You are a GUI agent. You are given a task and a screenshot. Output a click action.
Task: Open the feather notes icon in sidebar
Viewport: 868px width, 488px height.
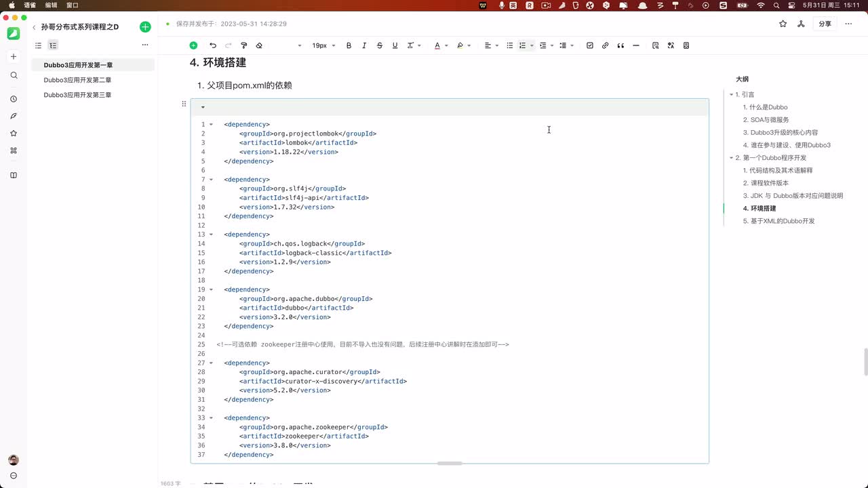14,116
